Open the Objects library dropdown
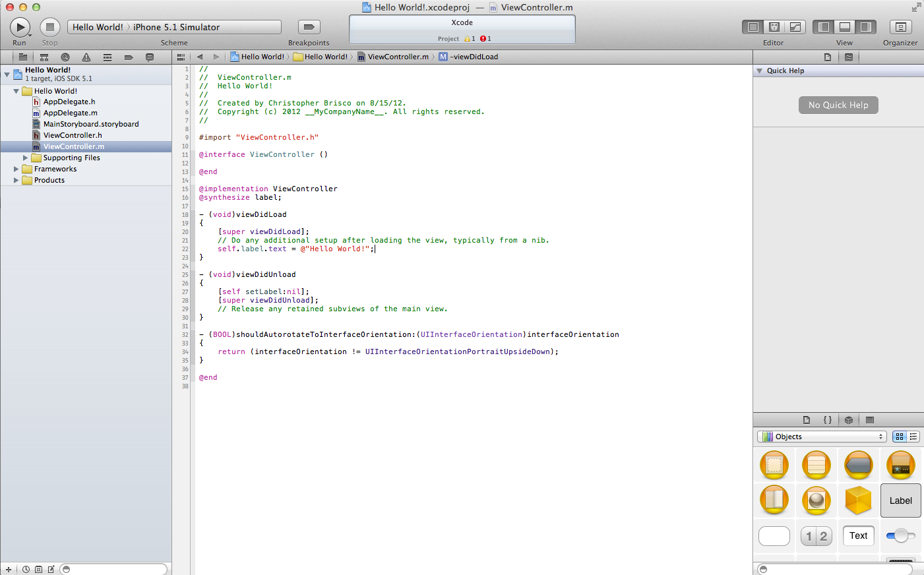The height and width of the screenshot is (575, 924). coord(822,437)
